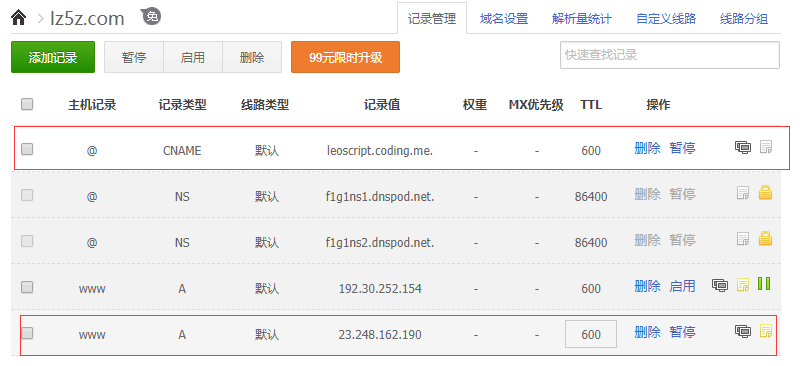Toggle the select-all checkbox in the table header
800x366 pixels.
pyautogui.click(x=27, y=104)
